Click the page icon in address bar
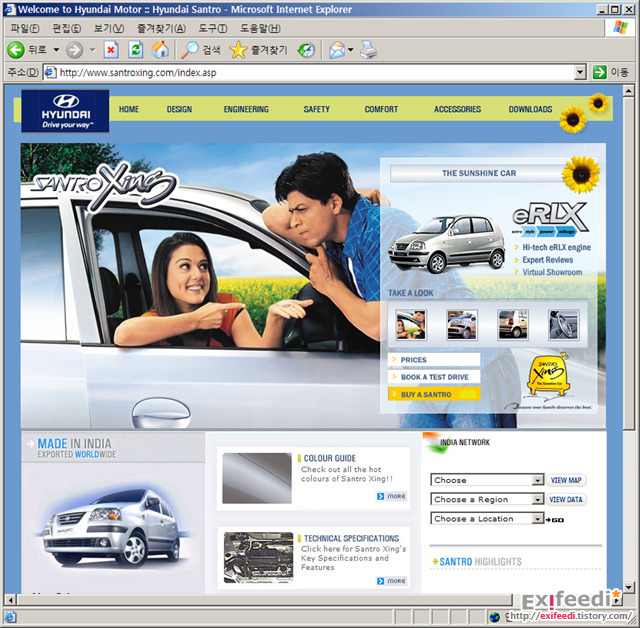 click(x=50, y=73)
